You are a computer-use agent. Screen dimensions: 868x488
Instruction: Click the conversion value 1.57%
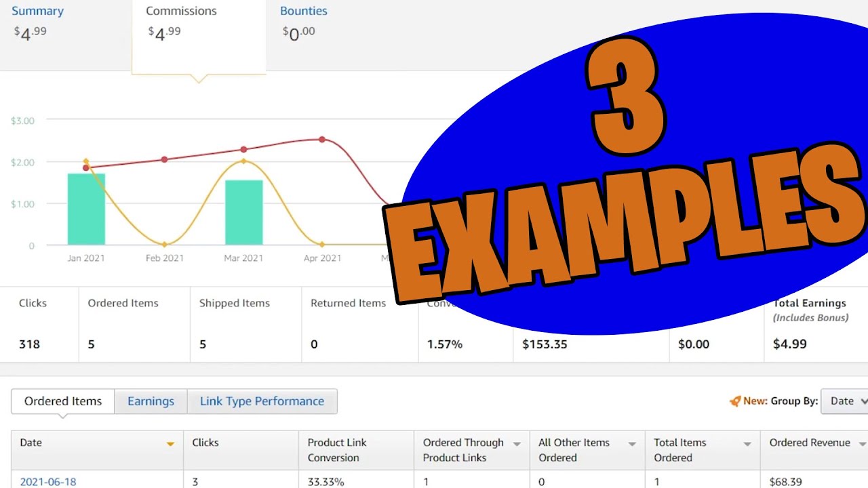tap(445, 344)
